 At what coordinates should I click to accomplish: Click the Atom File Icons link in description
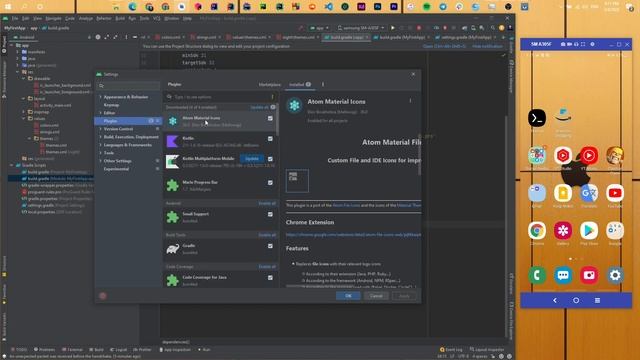pos(346,205)
